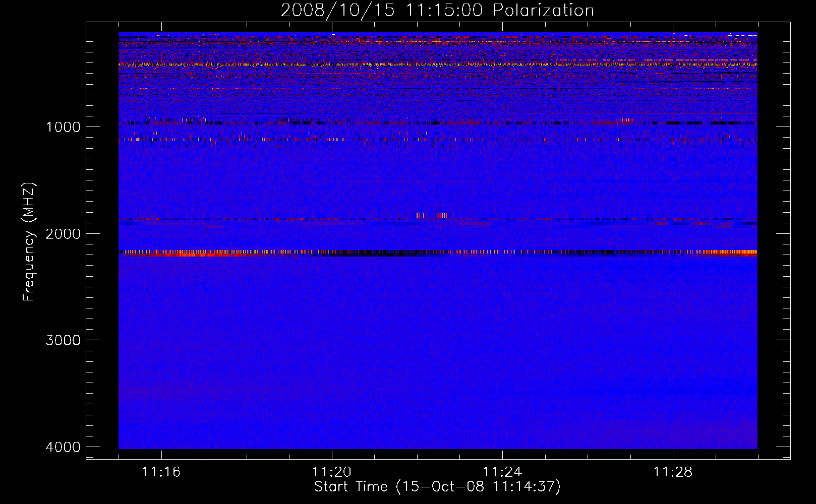Click the '3000' frequency tick label
The width and height of the screenshot is (816, 504).
pos(63,340)
